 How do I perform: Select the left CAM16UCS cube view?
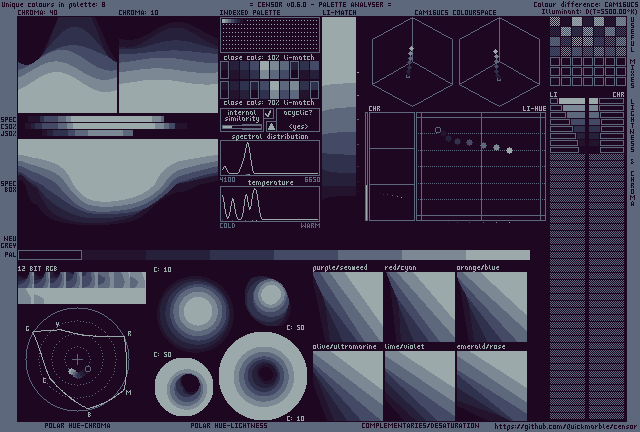tap(412, 62)
